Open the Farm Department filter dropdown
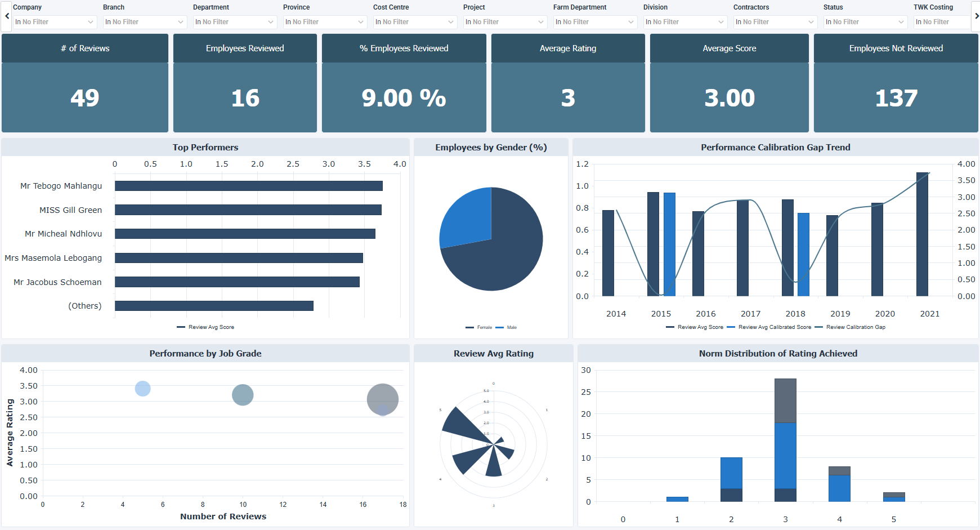 (595, 22)
